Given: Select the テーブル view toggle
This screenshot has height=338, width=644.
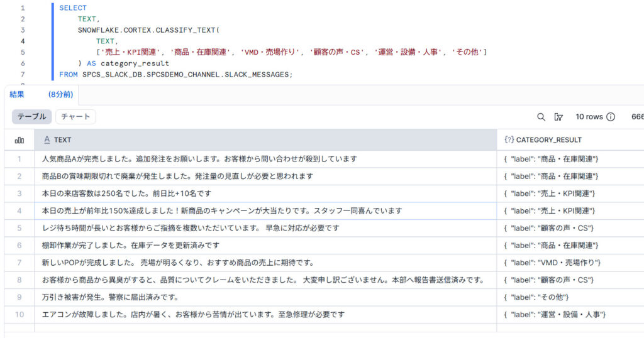Looking at the screenshot, I should click(31, 117).
